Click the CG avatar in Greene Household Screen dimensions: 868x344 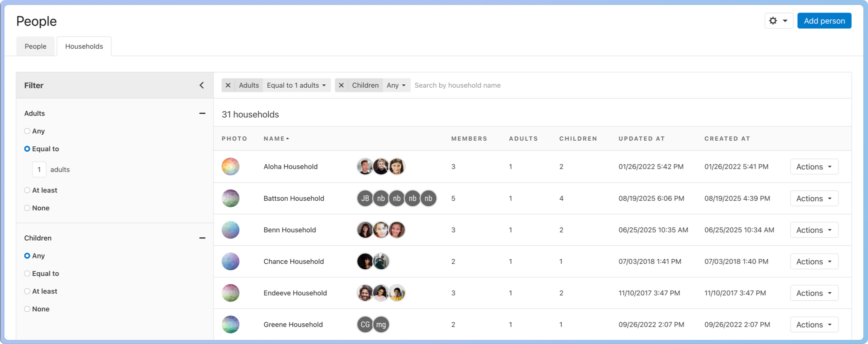(x=365, y=324)
